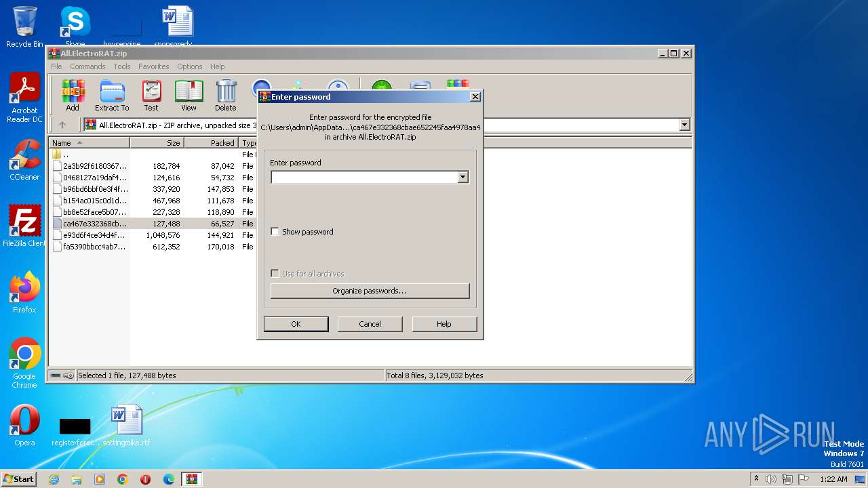Click the Add toolbar icon in WinRAR
Screen dimensions: 868x488
pos(73,96)
